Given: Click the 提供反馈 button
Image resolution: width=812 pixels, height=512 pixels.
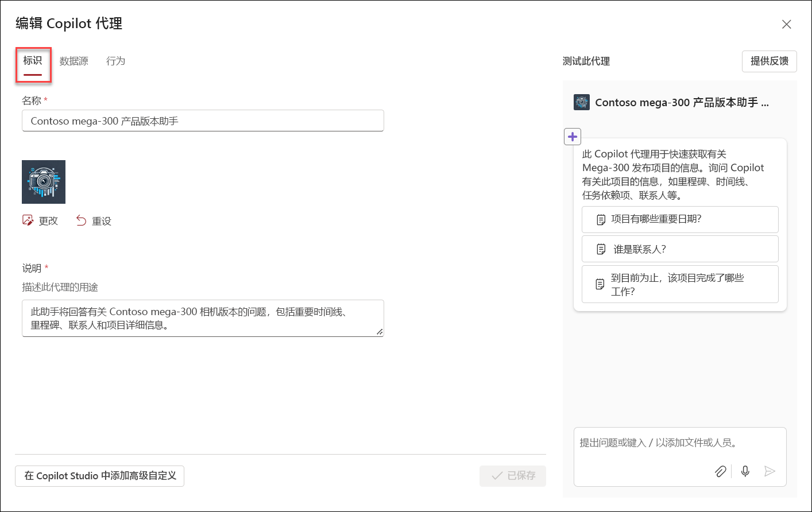Looking at the screenshot, I should point(770,61).
